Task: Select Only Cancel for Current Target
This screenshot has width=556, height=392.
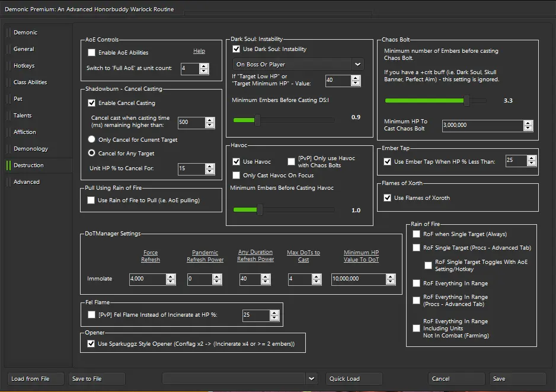Action: tap(91, 139)
